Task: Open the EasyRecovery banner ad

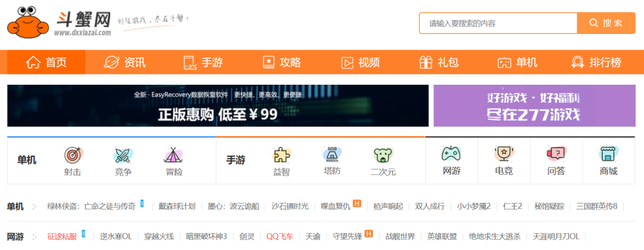Action: coord(218,106)
